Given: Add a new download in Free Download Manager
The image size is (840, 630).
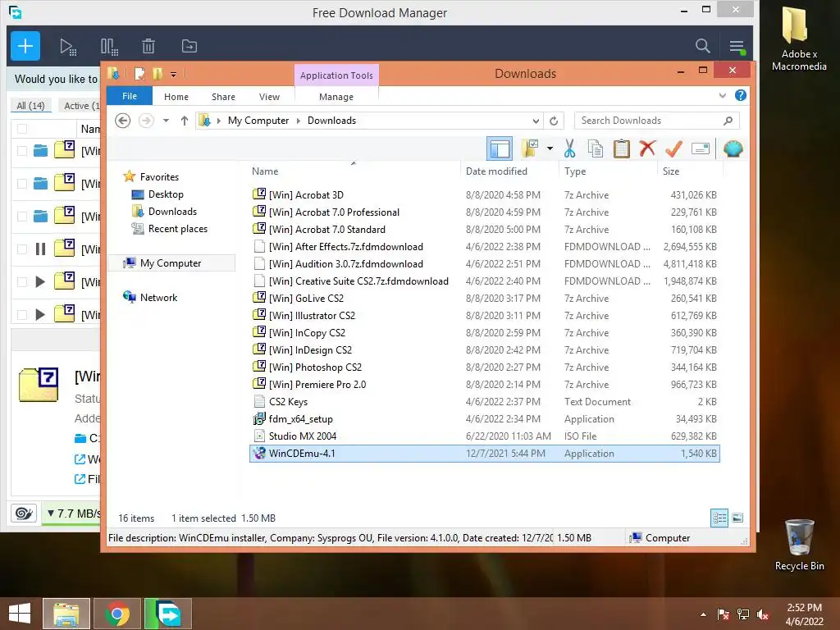Looking at the screenshot, I should coord(25,46).
